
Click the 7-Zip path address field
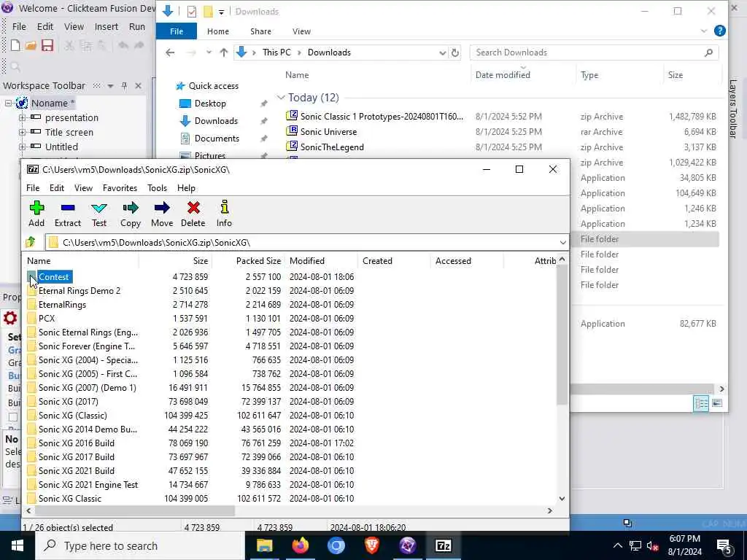pos(307,242)
